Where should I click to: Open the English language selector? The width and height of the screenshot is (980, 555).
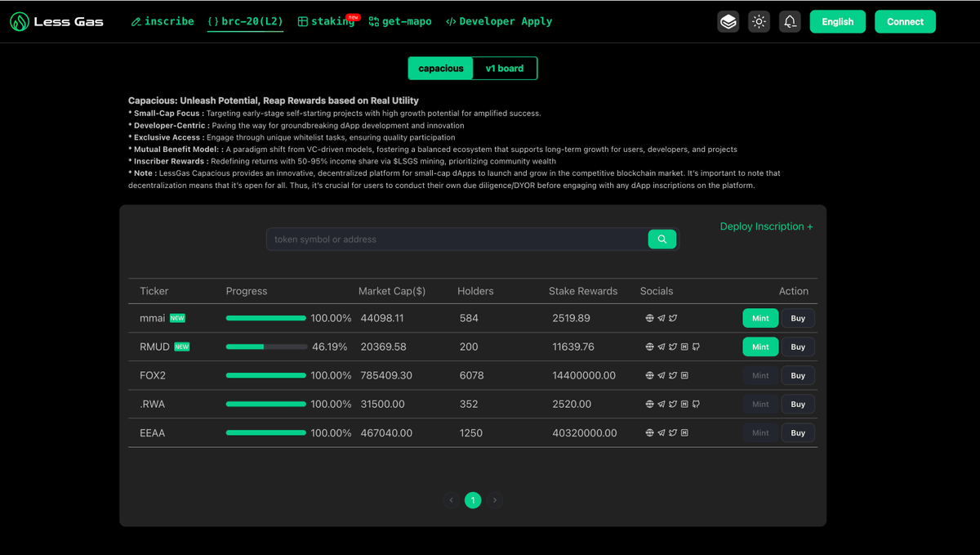coord(838,22)
